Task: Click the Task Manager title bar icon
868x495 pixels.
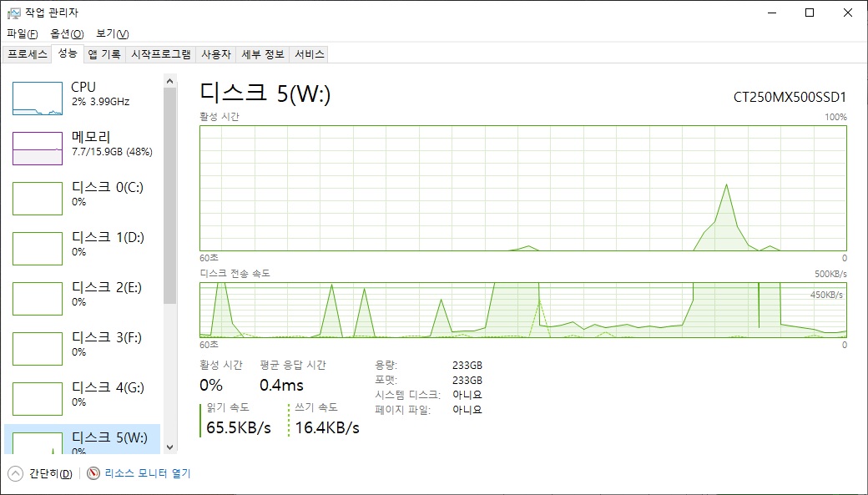Action: click(x=14, y=13)
